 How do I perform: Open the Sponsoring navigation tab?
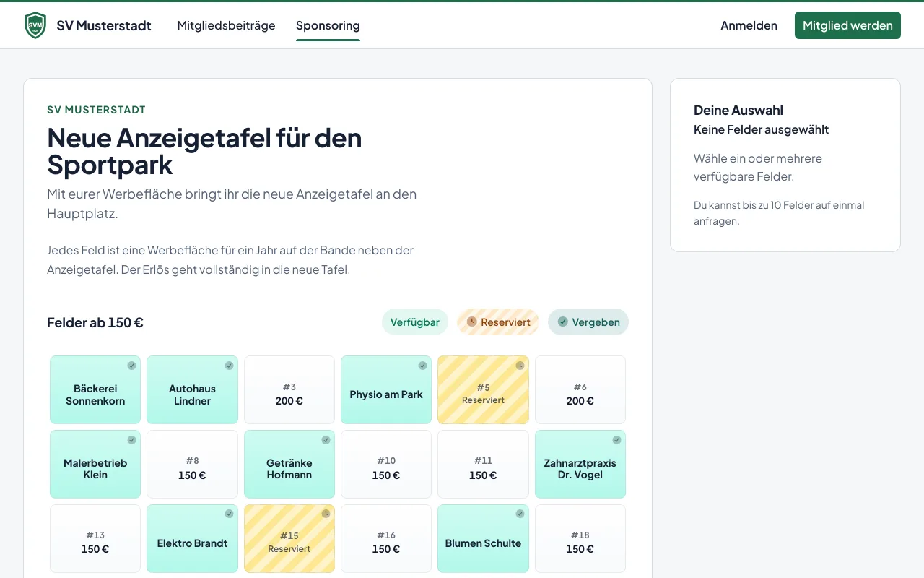click(328, 25)
